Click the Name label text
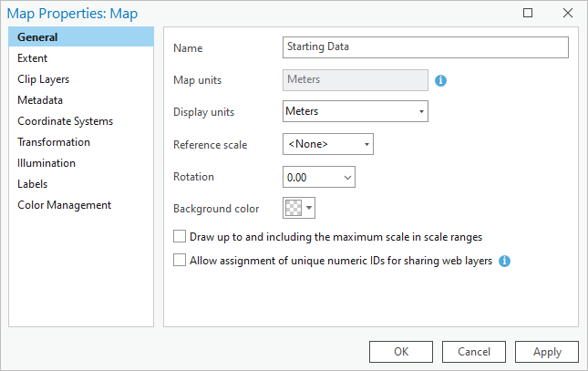This screenshot has width=588, height=371. coord(188,48)
